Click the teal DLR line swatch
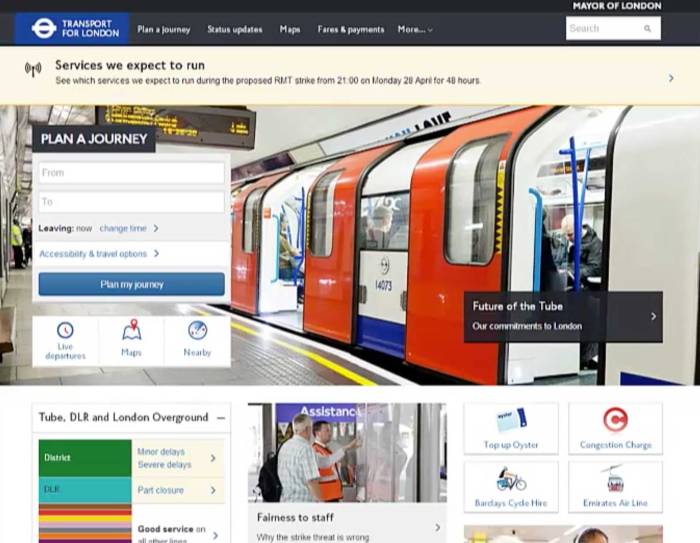The image size is (700, 543). pyautogui.click(x=85, y=490)
